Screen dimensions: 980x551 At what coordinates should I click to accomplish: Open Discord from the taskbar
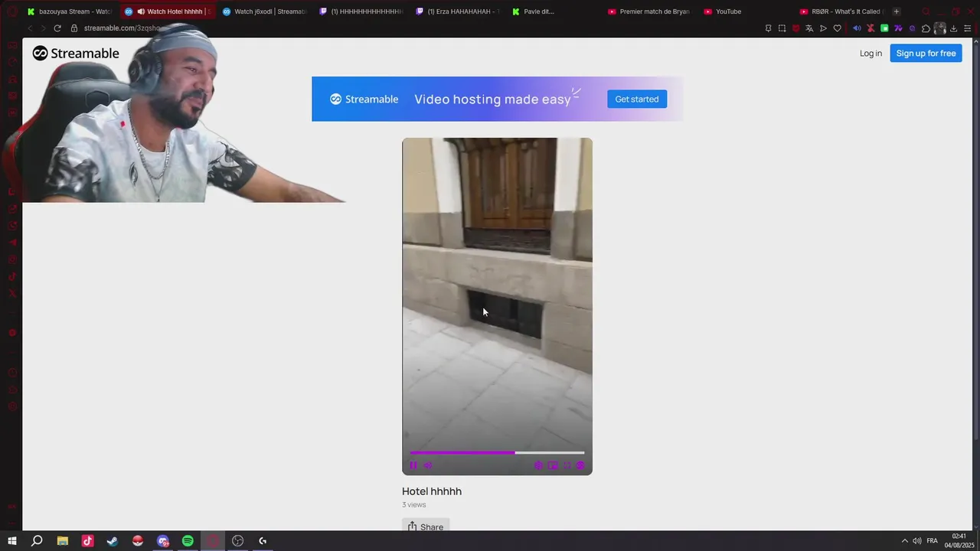(163, 541)
